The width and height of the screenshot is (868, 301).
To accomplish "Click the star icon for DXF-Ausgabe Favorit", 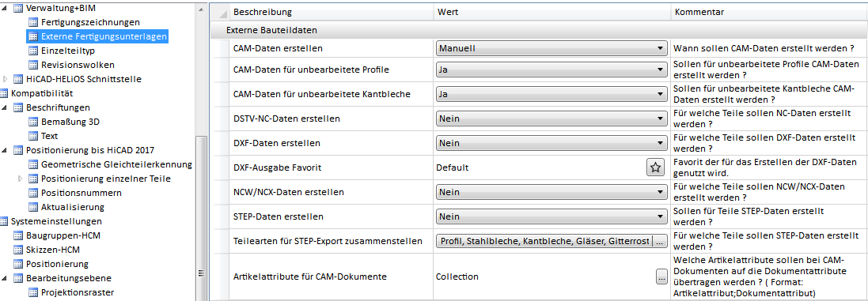I will click(x=655, y=167).
